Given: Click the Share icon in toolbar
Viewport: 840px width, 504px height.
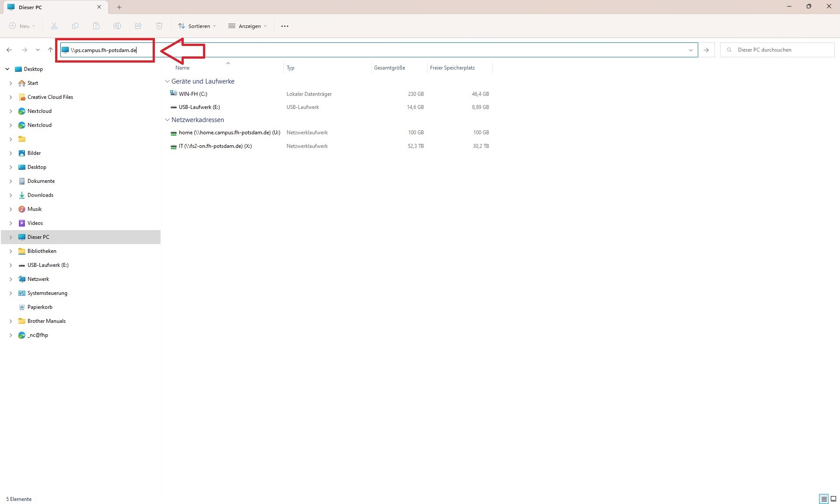Looking at the screenshot, I should click(x=138, y=26).
